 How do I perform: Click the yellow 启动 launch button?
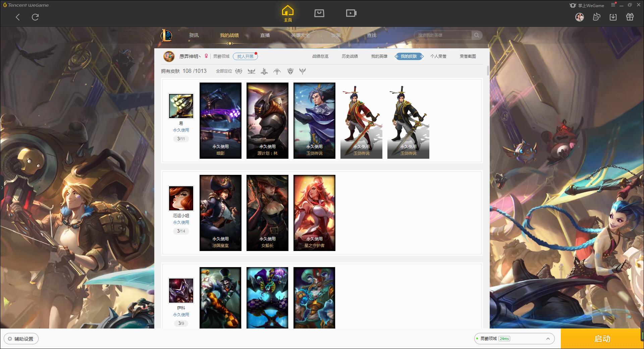(x=602, y=339)
